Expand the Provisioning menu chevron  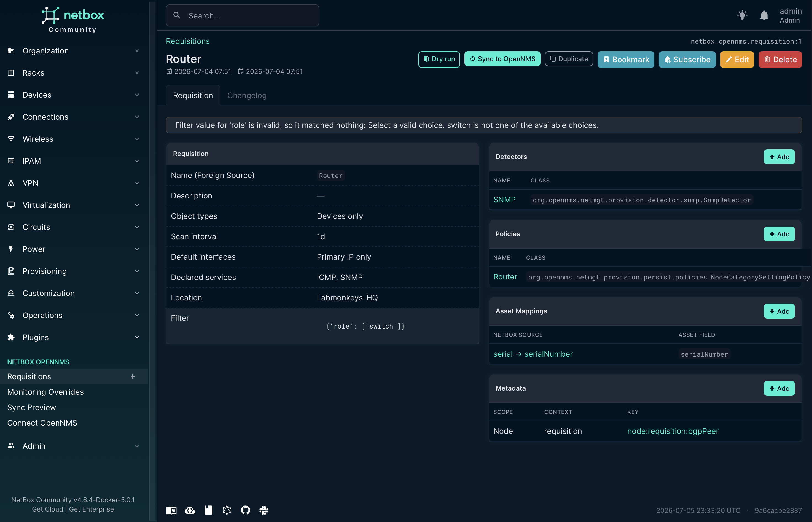[x=137, y=271]
